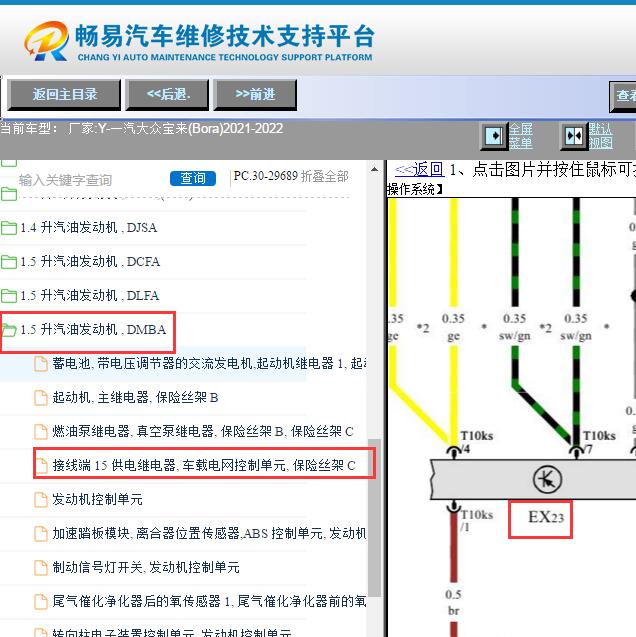Click the T10ks /1 connector label
This screenshot has height=637, width=636.
[x=476, y=520]
